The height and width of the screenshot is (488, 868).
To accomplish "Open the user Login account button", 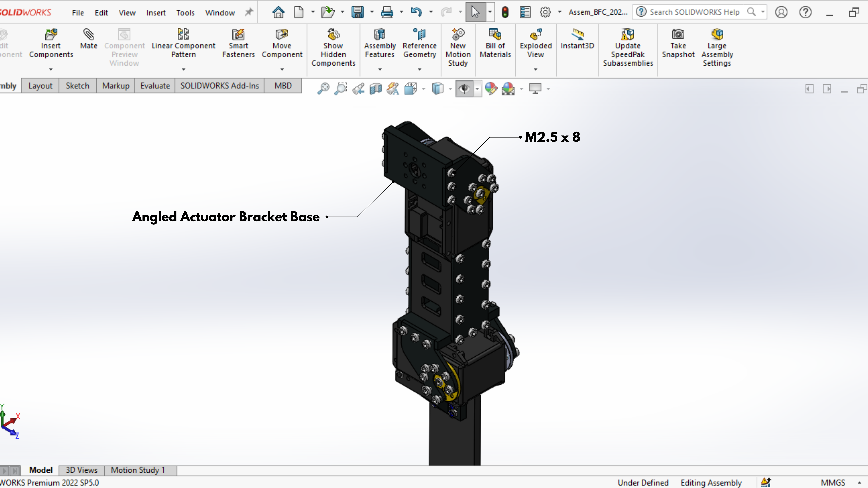I will pos(781,12).
